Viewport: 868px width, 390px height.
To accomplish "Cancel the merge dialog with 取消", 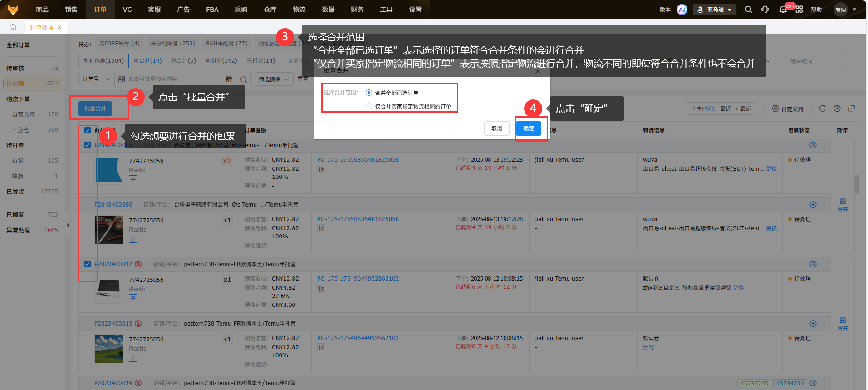I will (497, 128).
